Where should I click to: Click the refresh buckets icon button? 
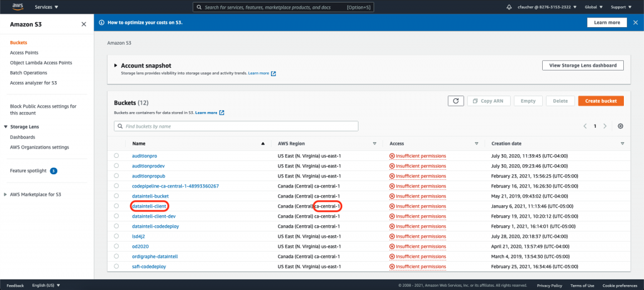click(x=456, y=101)
